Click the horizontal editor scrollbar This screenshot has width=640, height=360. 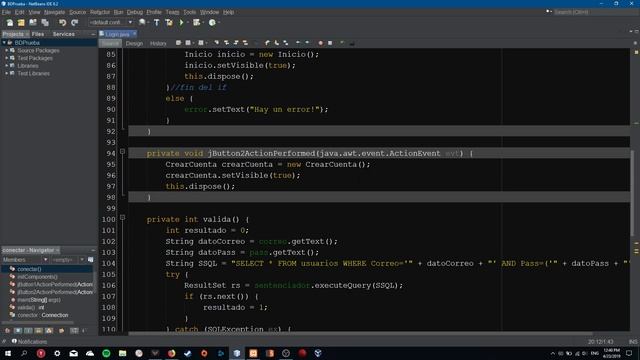(360, 333)
